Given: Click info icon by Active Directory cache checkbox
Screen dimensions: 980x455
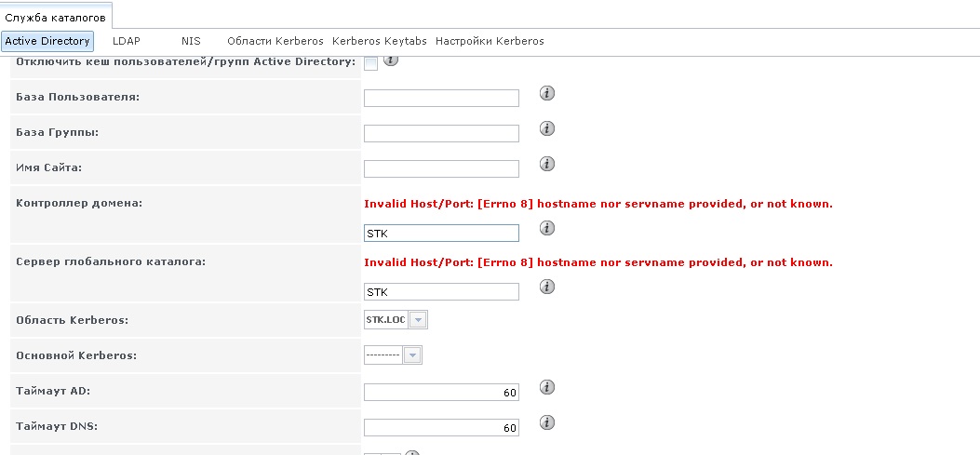Looking at the screenshot, I should point(391,60).
